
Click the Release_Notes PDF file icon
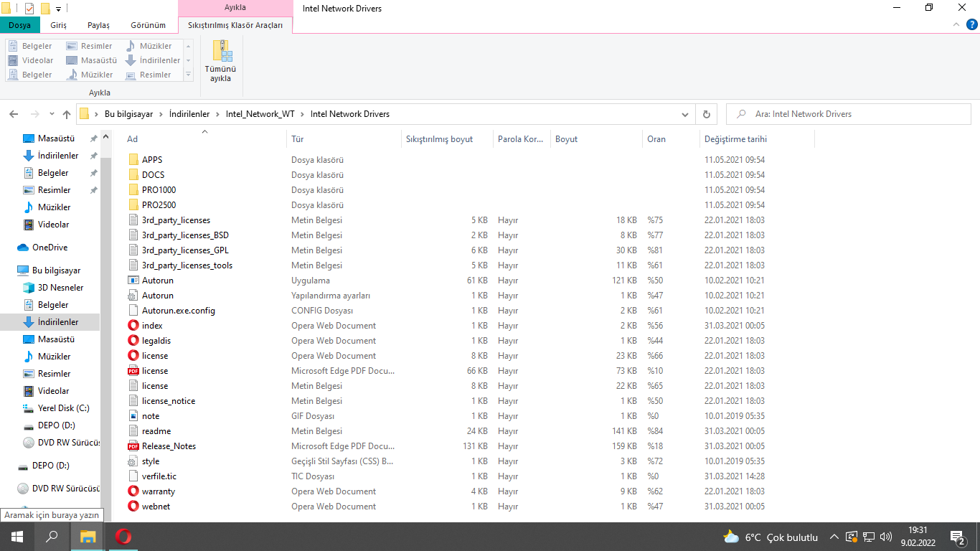133,446
